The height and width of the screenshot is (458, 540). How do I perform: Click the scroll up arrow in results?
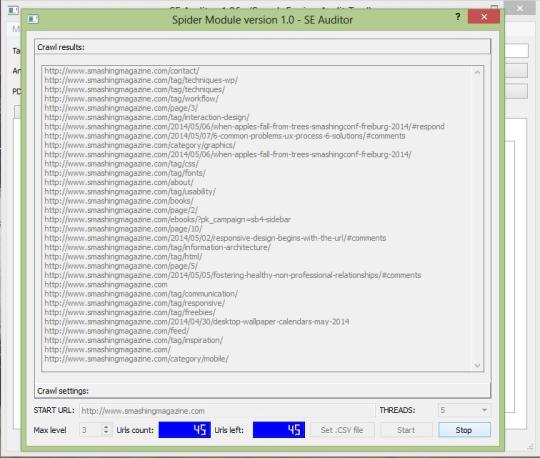[477, 72]
